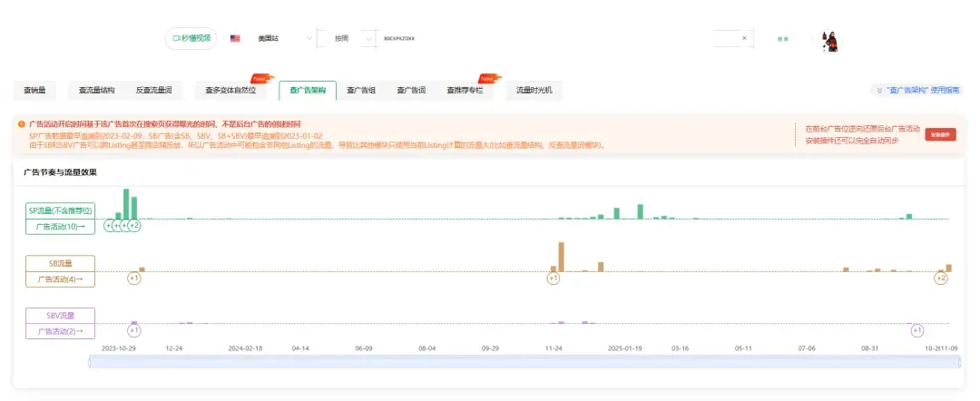Click the SB +1 marker near 11-24
This screenshot has height=401, width=980.
click(554, 279)
